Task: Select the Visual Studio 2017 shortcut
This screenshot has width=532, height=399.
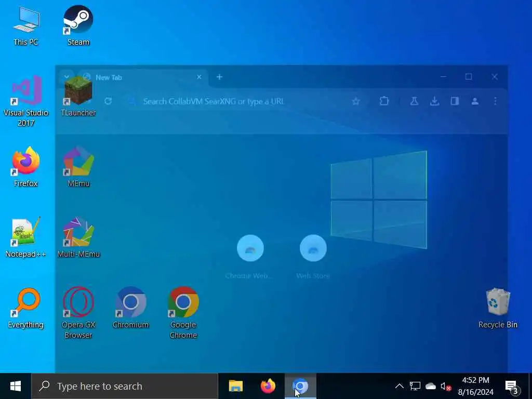Action: pyautogui.click(x=26, y=102)
